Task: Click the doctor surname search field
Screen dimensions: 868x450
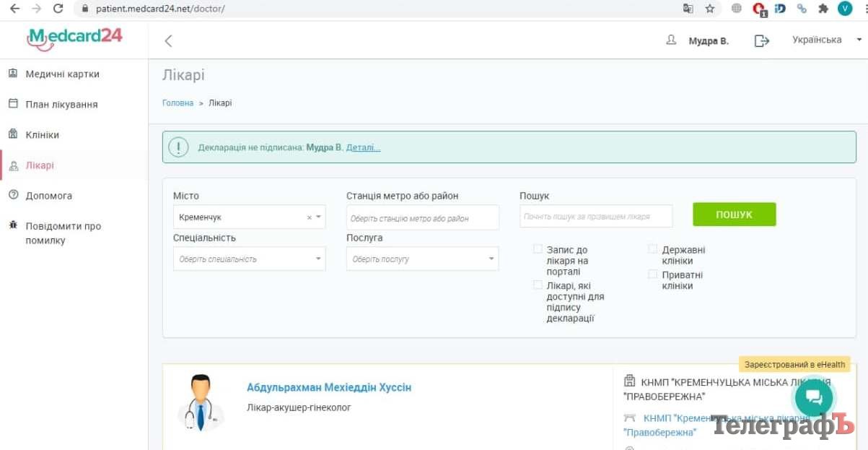Action: pos(595,216)
